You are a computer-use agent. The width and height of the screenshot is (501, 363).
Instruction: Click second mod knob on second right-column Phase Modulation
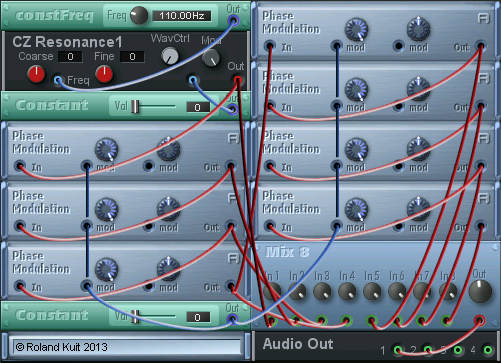coord(419,90)
